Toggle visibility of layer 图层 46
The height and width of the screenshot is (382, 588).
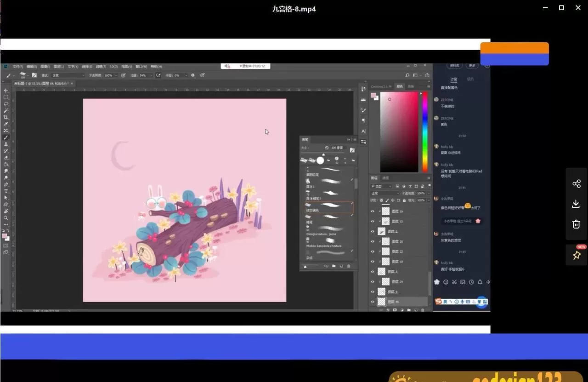click(x=373, y=302)
